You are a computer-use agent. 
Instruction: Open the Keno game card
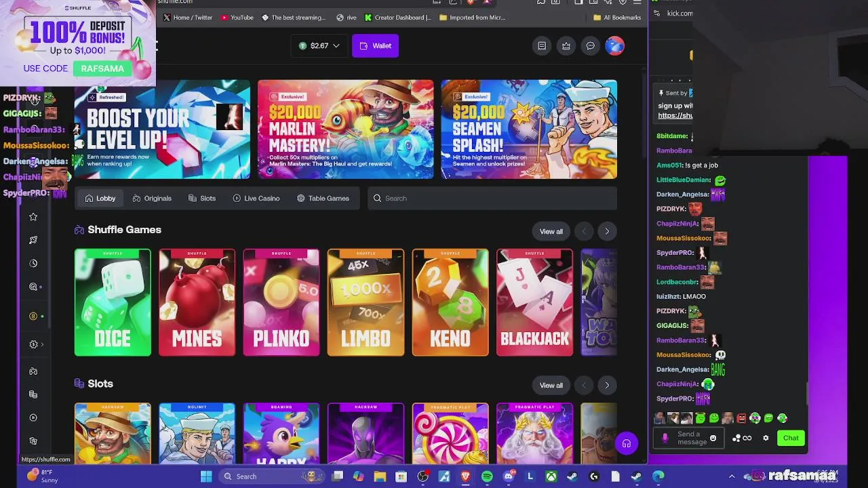450,302
